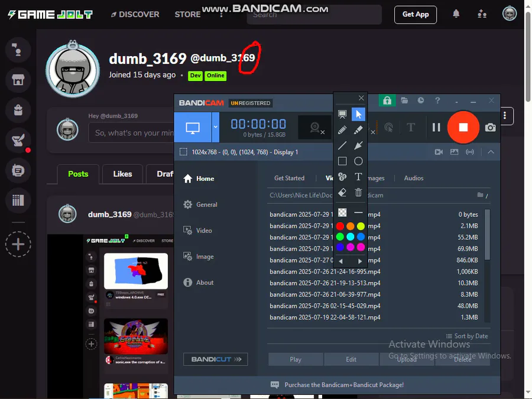
Task: Click the transparency checkerboard option
Action: coord(342,213)
